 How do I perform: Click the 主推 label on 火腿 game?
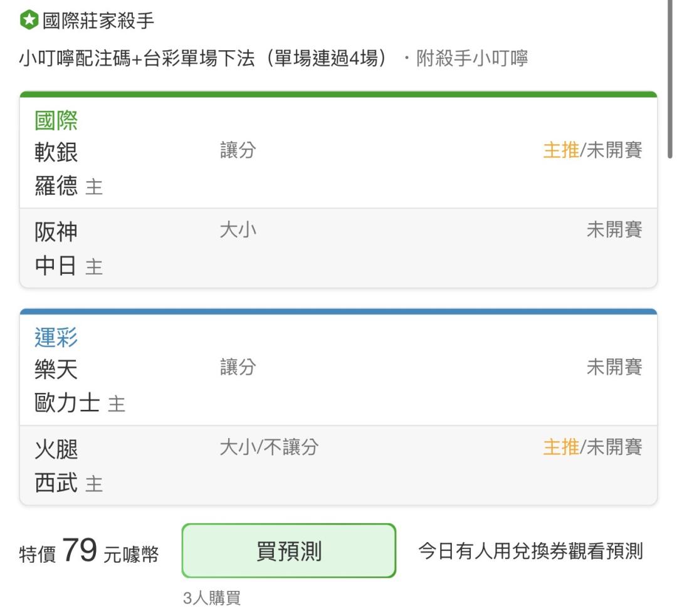click(x=561, y=447)
